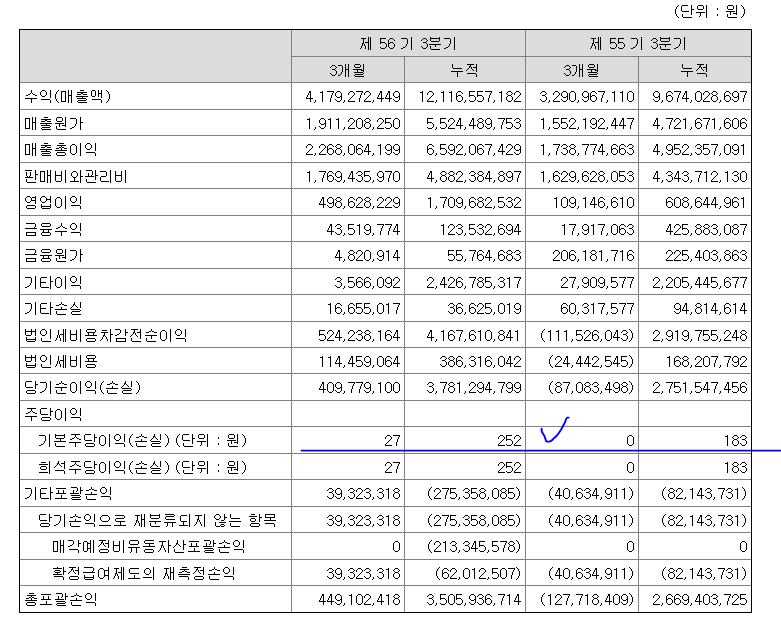Click the 판매비와관리비 row label
Viewport: 781px width, 620px height.
point(76,176)
